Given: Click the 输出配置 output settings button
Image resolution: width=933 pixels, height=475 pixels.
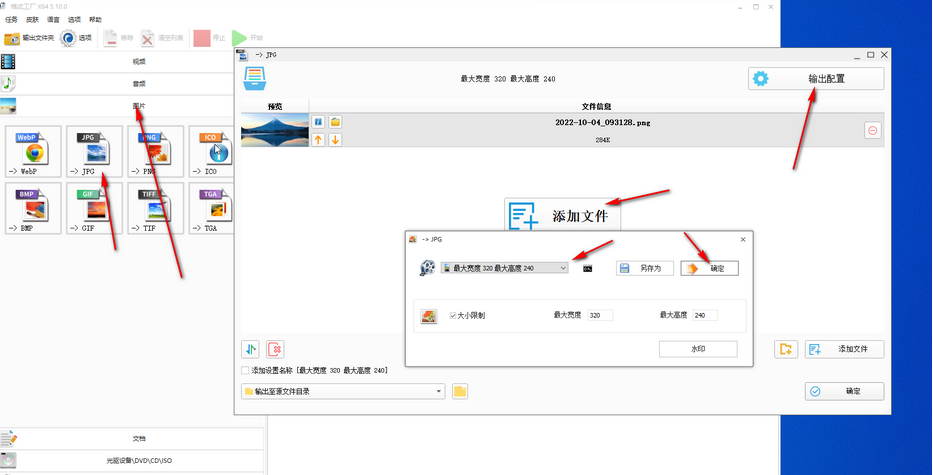Looking at the screenshot, I should (816, 79).
